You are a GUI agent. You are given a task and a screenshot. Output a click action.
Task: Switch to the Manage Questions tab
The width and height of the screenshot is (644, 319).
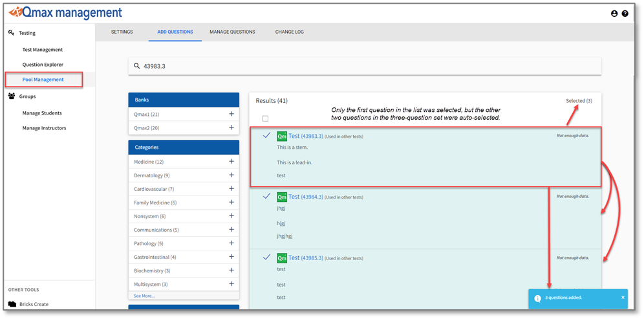click(x=232, y=32)
